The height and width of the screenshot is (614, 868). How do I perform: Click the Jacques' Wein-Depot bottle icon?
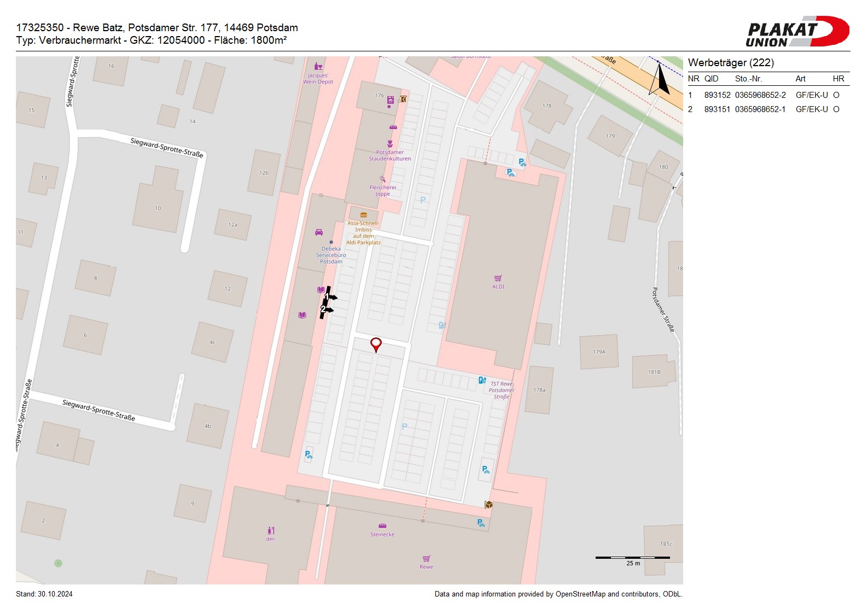pos(318,66)
